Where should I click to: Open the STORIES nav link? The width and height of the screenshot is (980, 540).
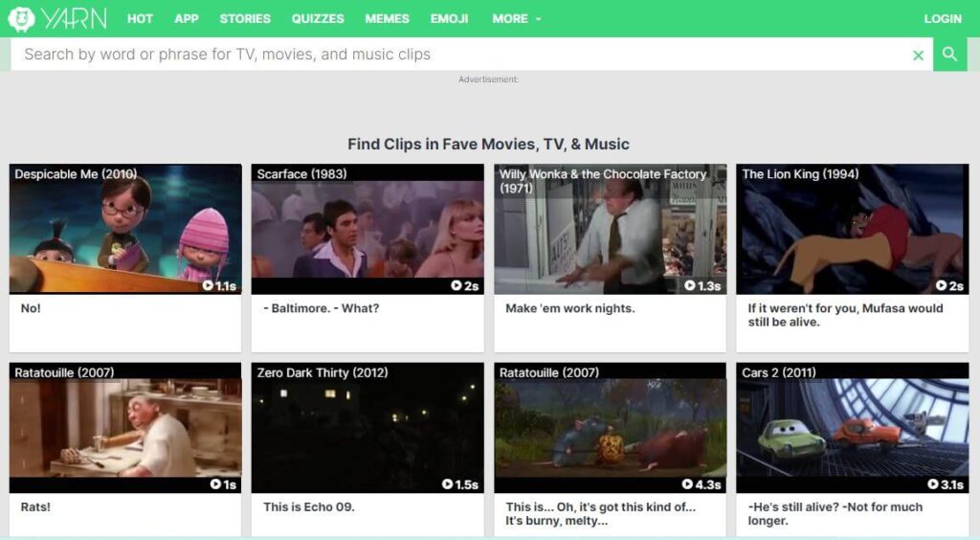pos(245,18)
